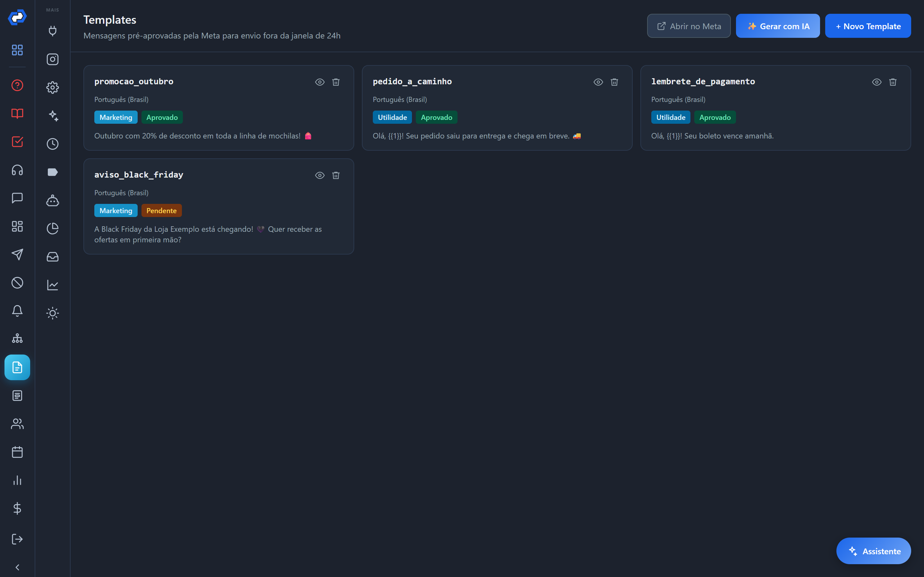The width and height of the screenshot is (924, 577).
Task: Open the settings gear menu item
Action: [52, 88]
